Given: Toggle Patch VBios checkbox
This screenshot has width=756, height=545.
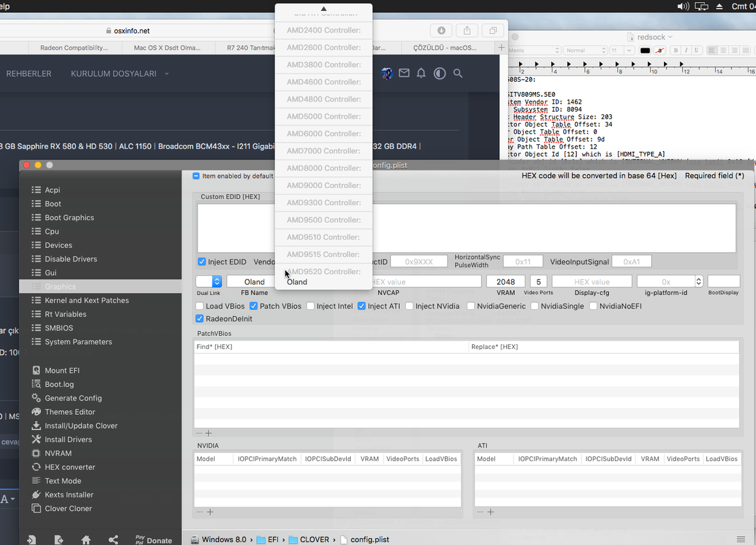Looking at the screenshot, I should (253, 307).
